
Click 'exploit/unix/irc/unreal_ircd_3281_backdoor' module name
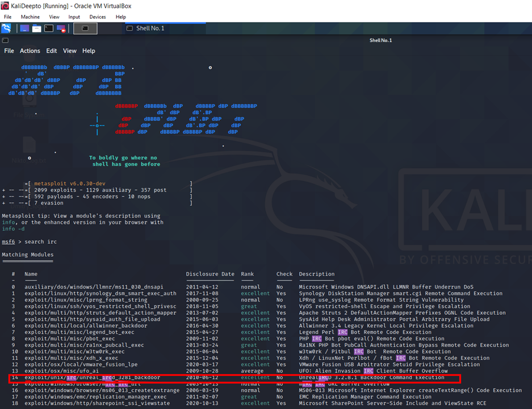tap(93, 377)
